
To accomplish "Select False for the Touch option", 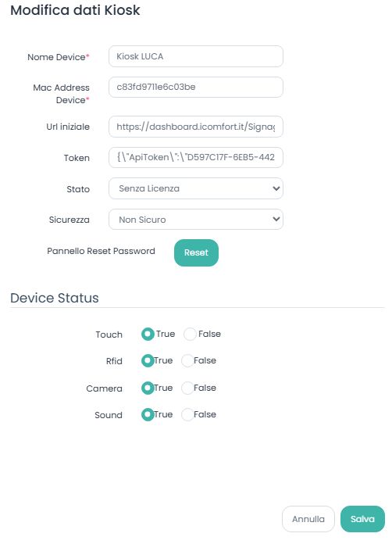I will click(x=190, y=334).
